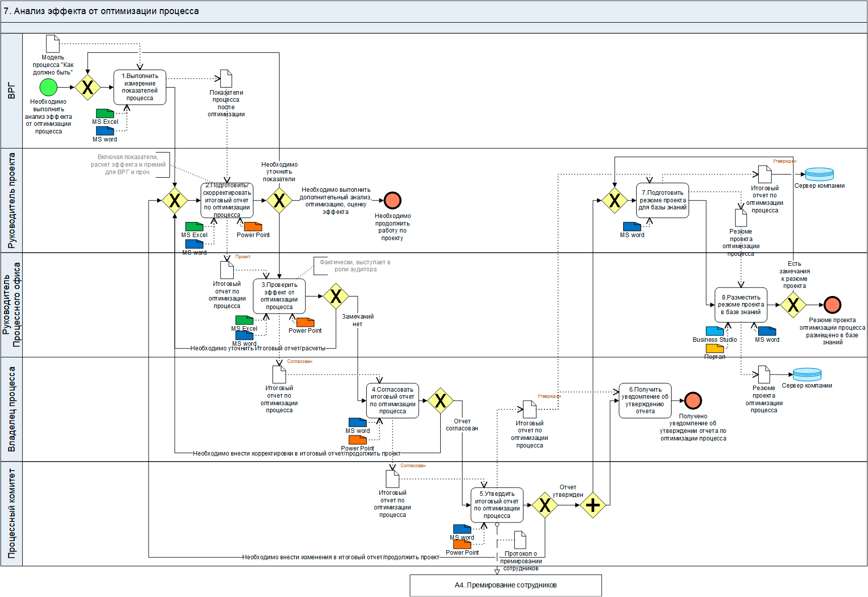The image size is (868, 597).
Task: Select the "Протокол о премировании" document icon
Action: 520,540
